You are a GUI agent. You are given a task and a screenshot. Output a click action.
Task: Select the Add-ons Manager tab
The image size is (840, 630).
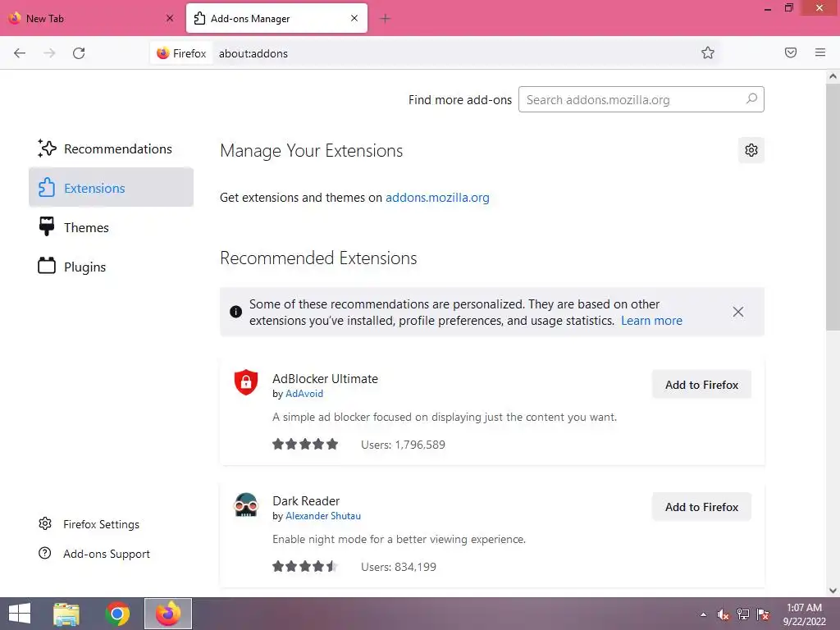coord(276,18)
